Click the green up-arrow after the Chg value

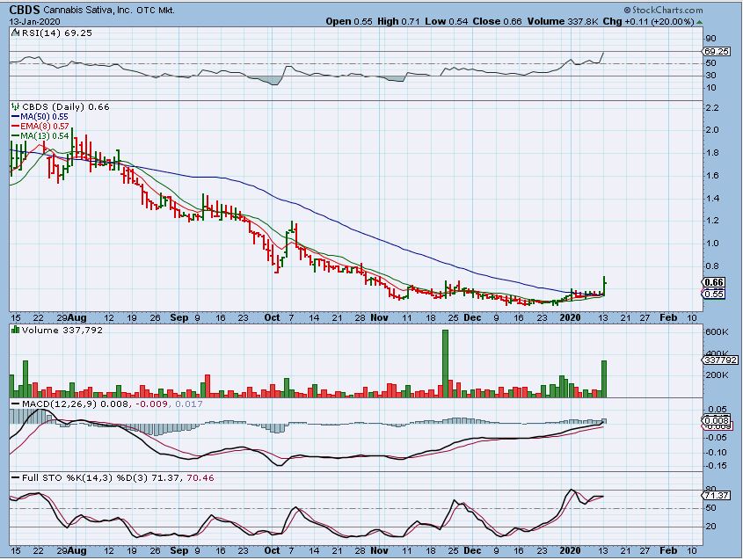pos(699,22)
